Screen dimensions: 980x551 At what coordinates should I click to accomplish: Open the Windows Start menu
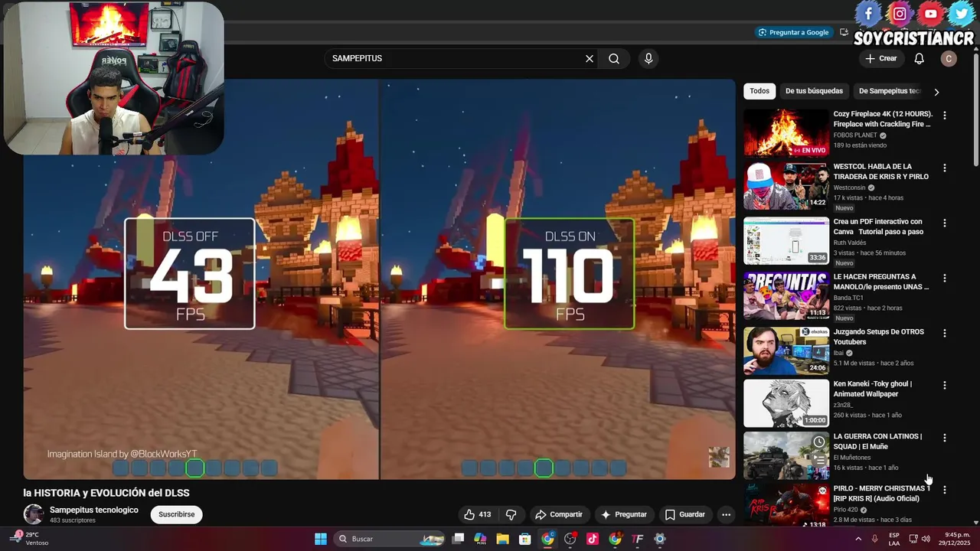(x=321, y=539)
